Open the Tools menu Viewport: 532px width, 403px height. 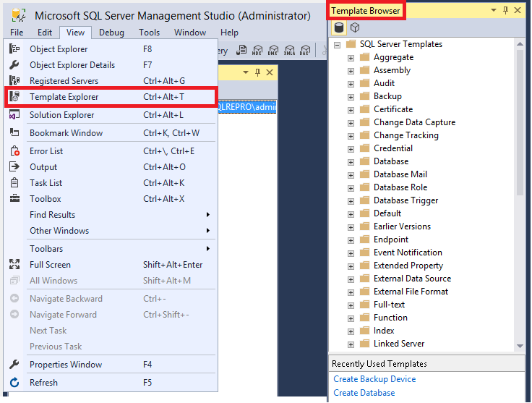[149, 33]
